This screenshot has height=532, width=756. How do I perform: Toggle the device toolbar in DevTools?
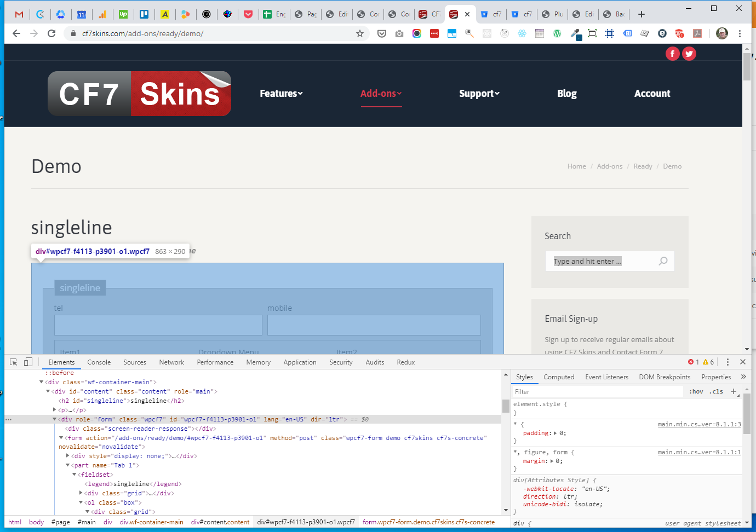(28, 362)
